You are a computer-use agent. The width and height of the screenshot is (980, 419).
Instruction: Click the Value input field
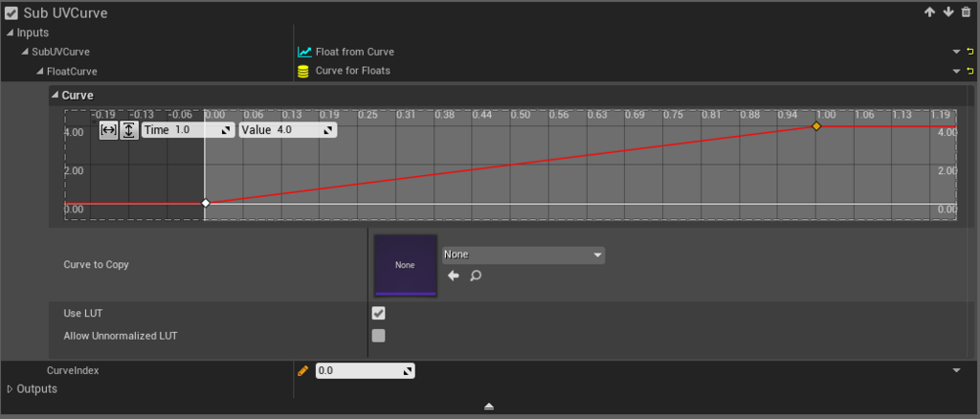point(288,130)
